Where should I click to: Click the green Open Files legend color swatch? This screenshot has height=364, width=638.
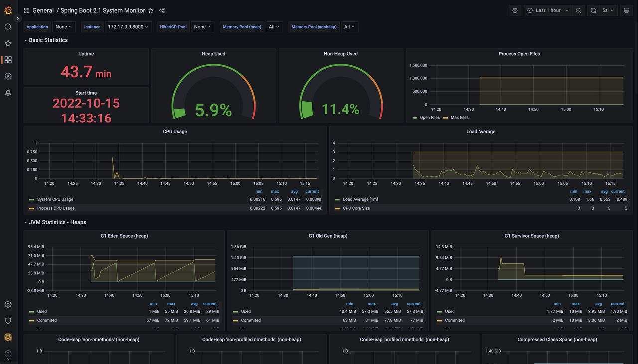pyautogui.click(x=415, y=118)
